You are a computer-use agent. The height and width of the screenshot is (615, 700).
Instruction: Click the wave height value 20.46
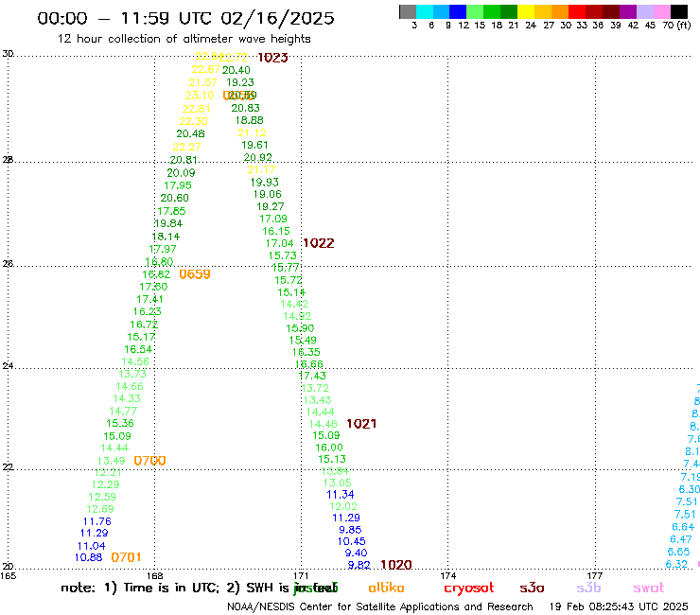(191, 133)
